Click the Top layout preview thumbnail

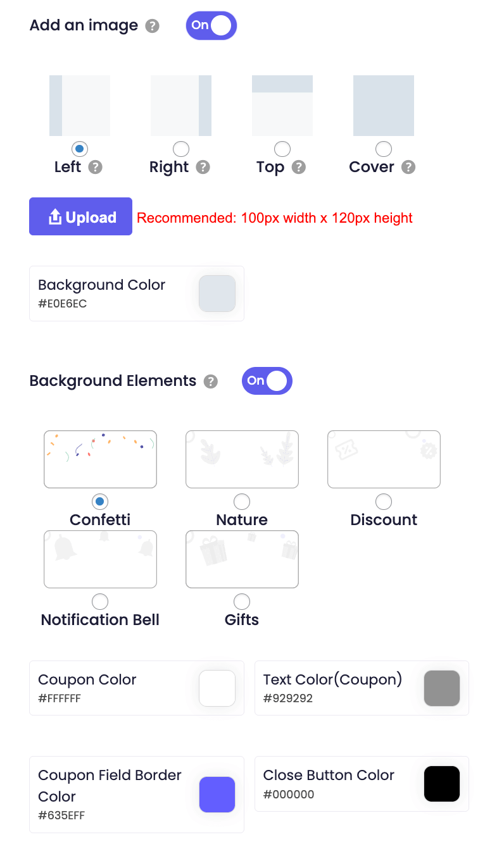(x=282, y=106)
